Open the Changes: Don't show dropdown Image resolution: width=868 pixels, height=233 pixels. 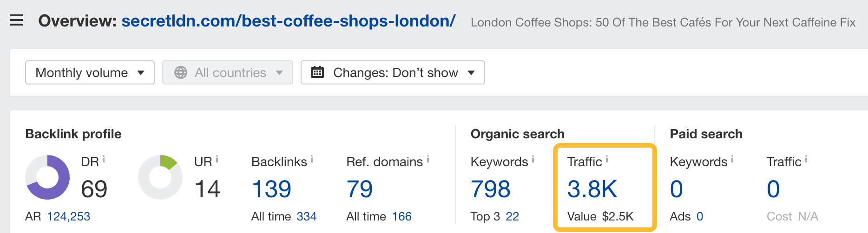click(x=393, y=72)
